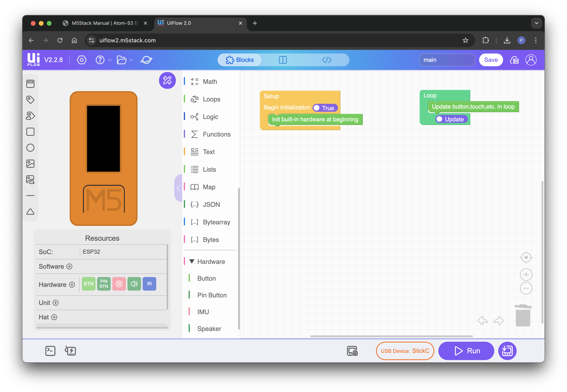Image resolution: width=567 pixels, height=392 pixels.
Task: Select the shape-label widget tool
Action: (x=30, y=116)
